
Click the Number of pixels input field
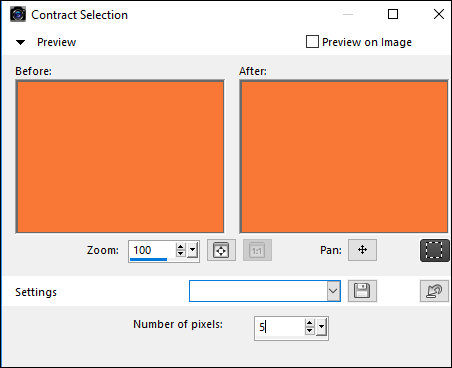click(279, 328)
